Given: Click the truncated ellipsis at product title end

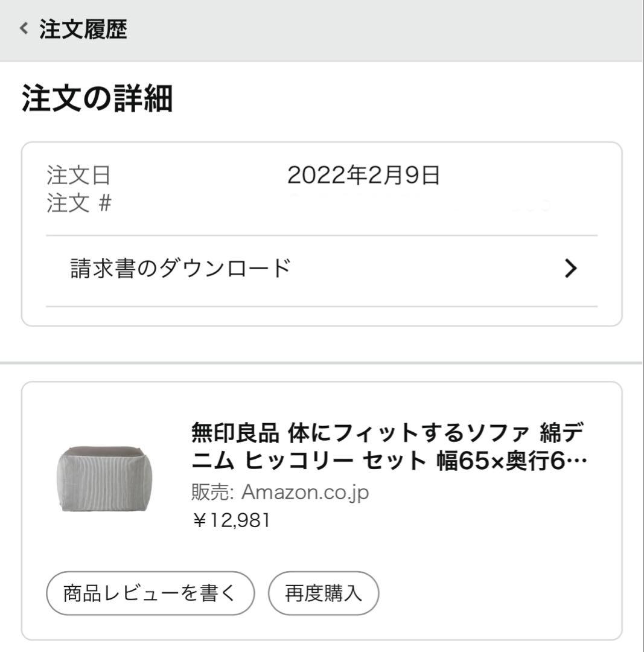Looking at the screenshot, I should pos(579,461).
